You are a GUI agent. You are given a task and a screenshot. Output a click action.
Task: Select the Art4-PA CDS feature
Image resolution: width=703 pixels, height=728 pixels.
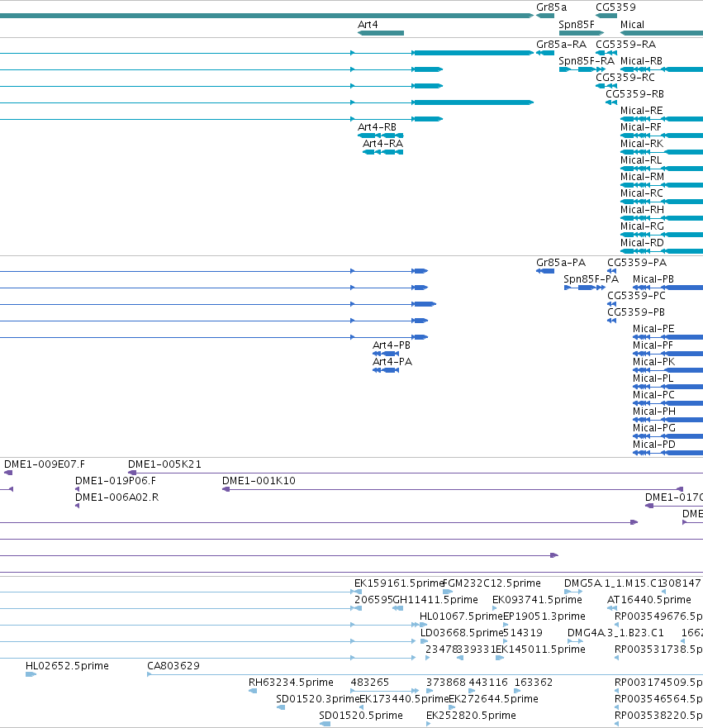tap(386, 370)
